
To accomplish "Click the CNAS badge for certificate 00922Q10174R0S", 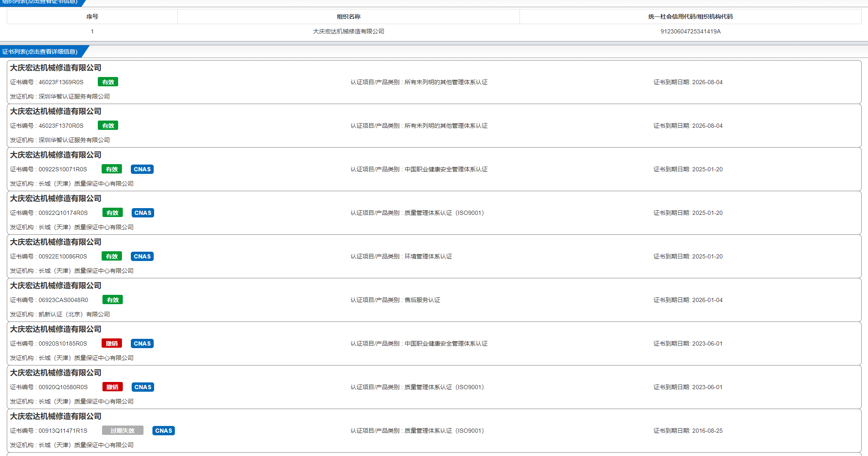I will pyautogui.click(x=143, y=213).
